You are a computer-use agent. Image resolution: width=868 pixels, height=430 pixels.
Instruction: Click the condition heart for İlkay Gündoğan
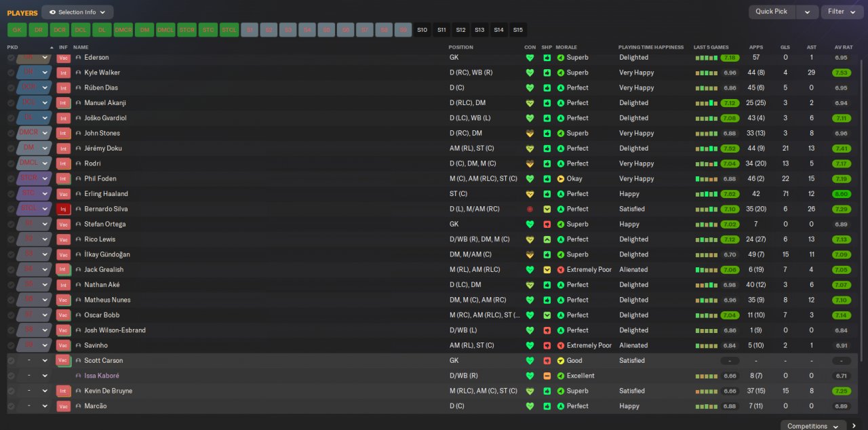530,254
